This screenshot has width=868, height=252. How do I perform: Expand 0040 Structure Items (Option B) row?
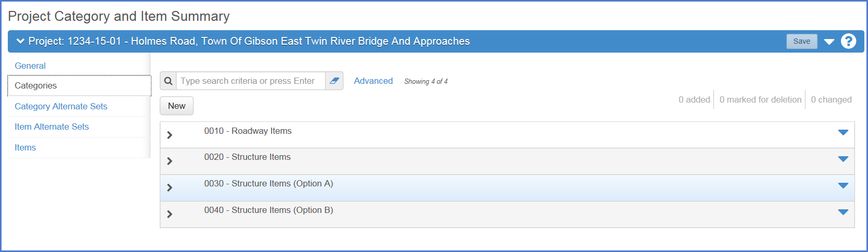(x=170, y=214)
